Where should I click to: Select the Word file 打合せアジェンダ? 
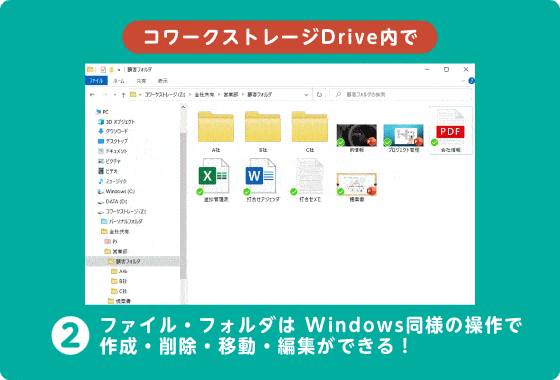[x=262, y=176]
